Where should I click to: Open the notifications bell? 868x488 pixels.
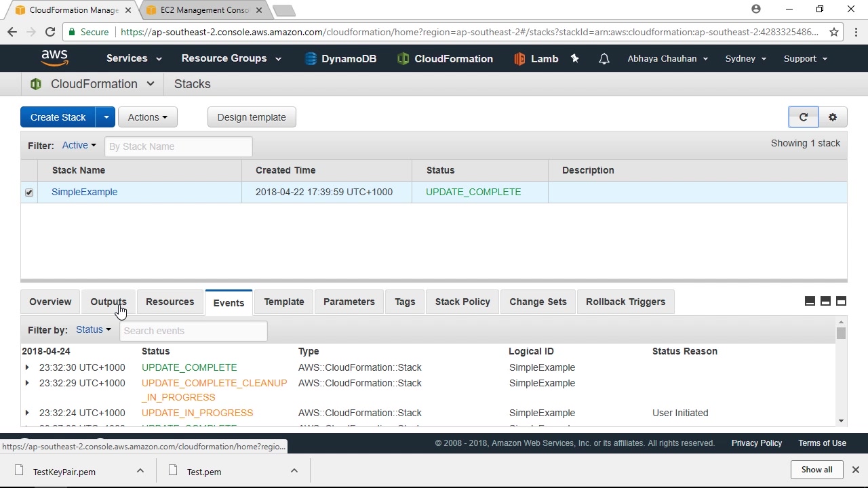(x=604, y=59)
